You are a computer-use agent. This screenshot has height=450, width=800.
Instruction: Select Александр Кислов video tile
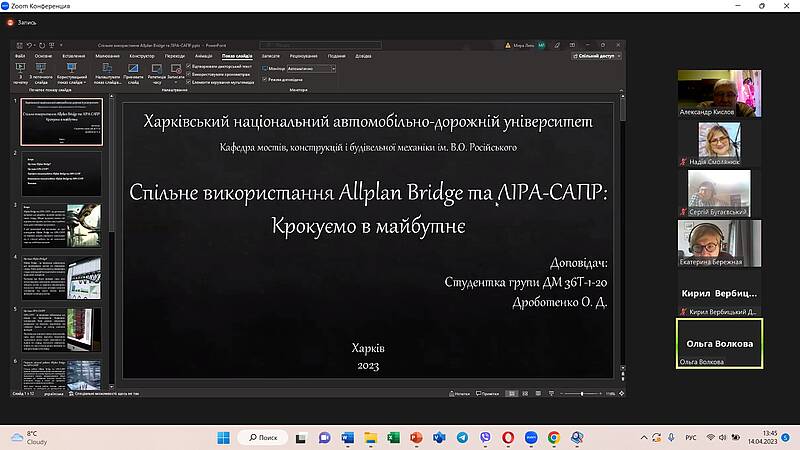[x=719, y=93]
